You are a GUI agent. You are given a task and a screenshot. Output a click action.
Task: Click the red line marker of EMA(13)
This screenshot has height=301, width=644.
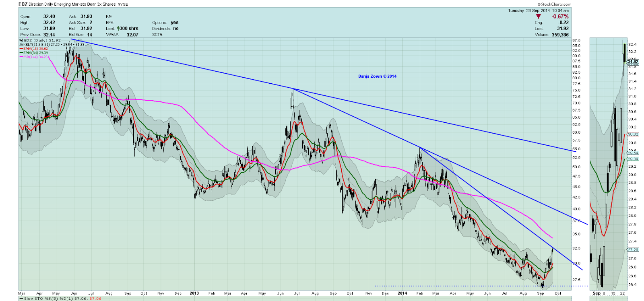coord(21,48)
